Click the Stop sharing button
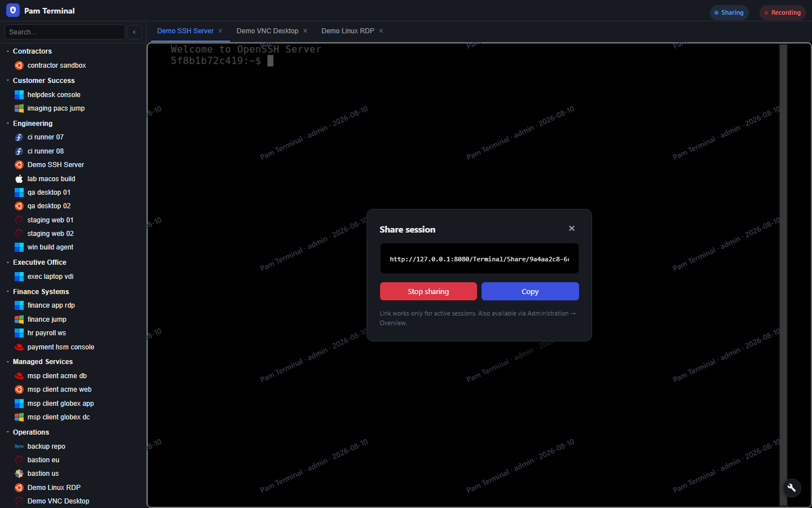Viewport: 812px width, 508px height. coord(429,291)
